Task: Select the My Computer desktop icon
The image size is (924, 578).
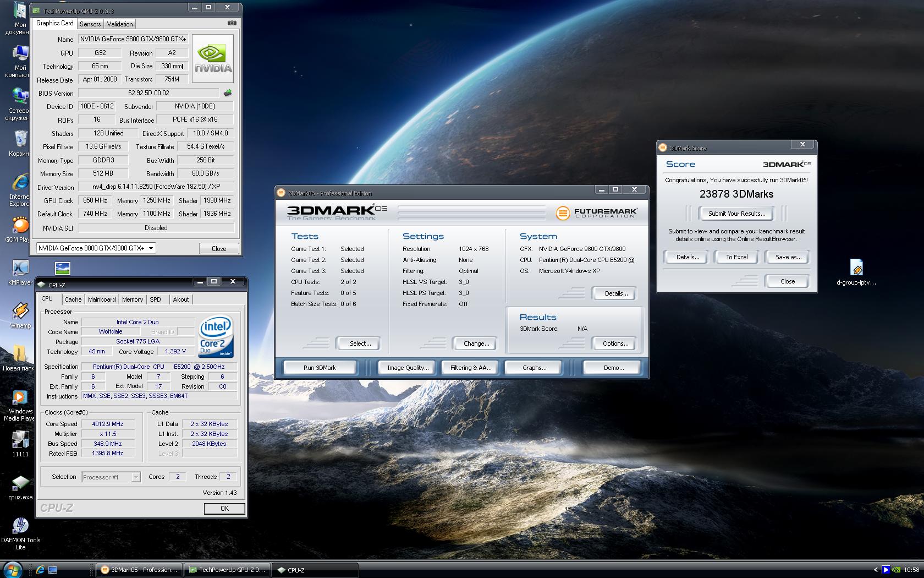Action: coord(19,61)
